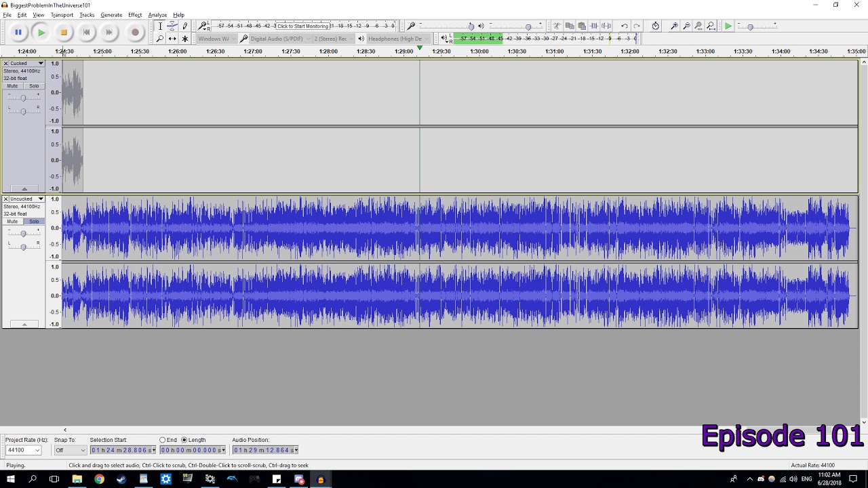This screenshot has width=868, height=488.
Task: Select the Time Shift tool
Action: (x=172, y=39)
